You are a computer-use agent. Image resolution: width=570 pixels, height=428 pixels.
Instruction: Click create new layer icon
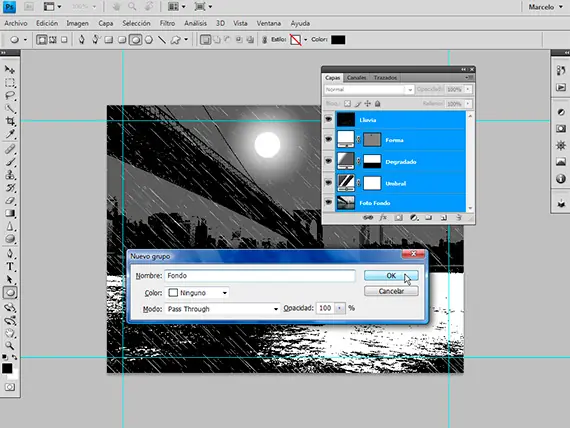443,217
